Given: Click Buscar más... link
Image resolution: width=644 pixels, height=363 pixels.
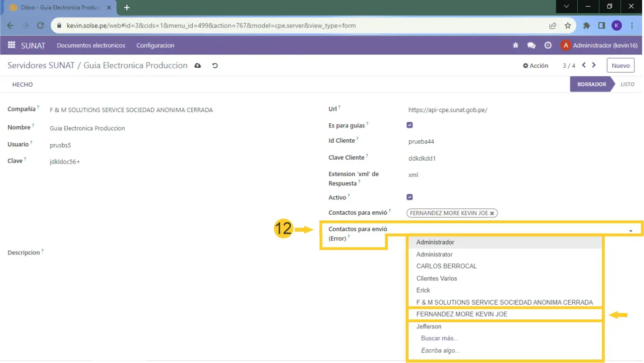Looking at the screenshot, I should tap(439, 338).
